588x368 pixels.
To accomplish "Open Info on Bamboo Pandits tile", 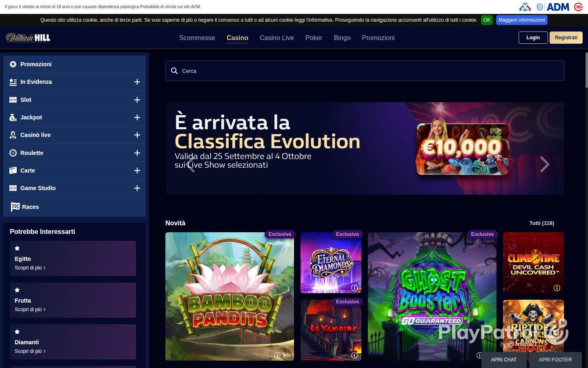I will click(x=283, y=355).
